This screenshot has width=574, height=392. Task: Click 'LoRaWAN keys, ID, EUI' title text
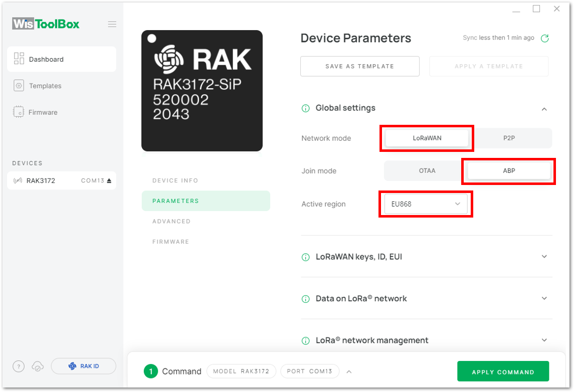click(x=359, y=257)
